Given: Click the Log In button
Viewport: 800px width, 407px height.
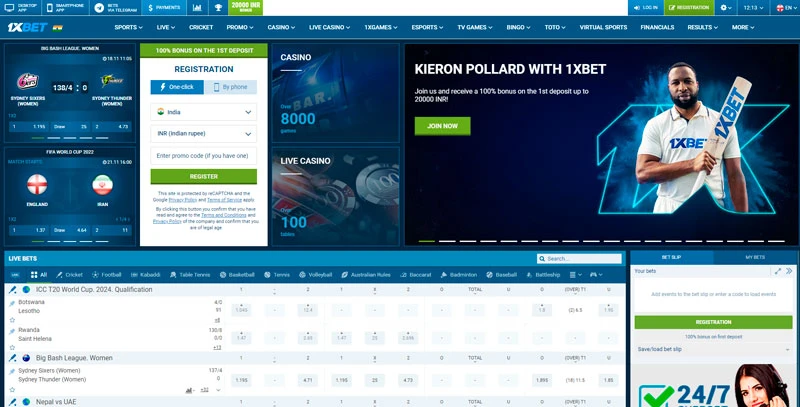Looking at the screenshot, I should 645,8.
